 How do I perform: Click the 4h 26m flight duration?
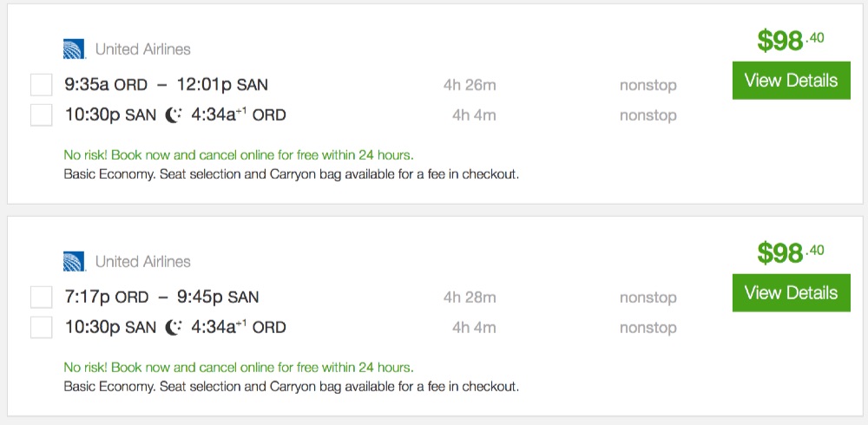470,85
